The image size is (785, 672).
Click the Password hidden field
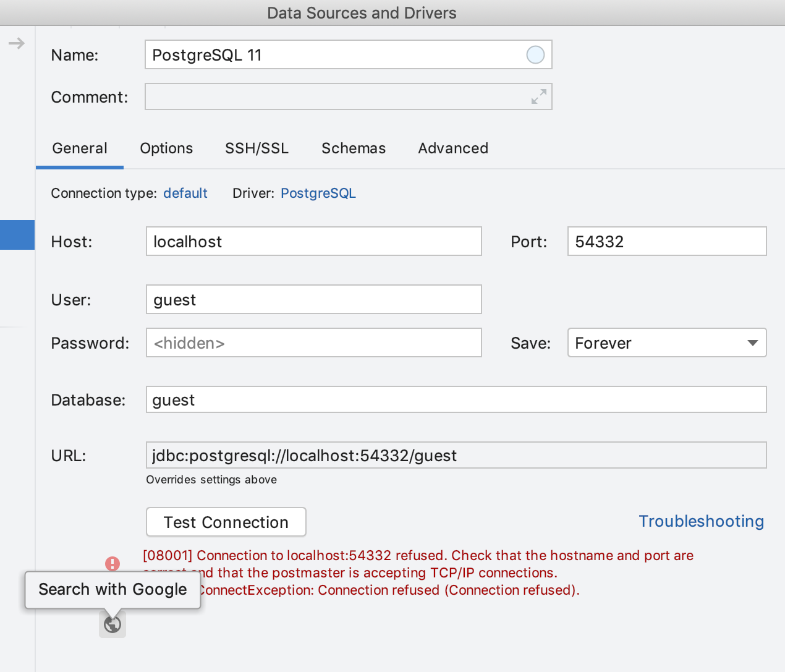(x=313, y=343)
